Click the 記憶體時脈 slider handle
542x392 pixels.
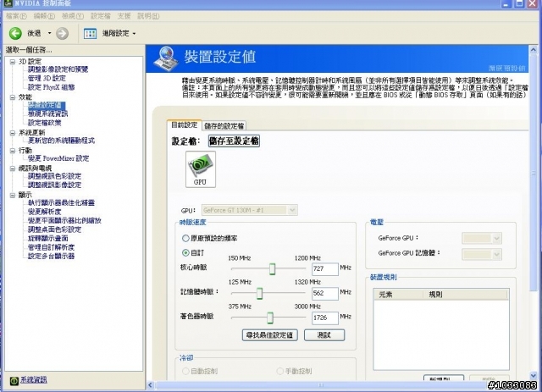pyautogui.click(x=260, y=293)
